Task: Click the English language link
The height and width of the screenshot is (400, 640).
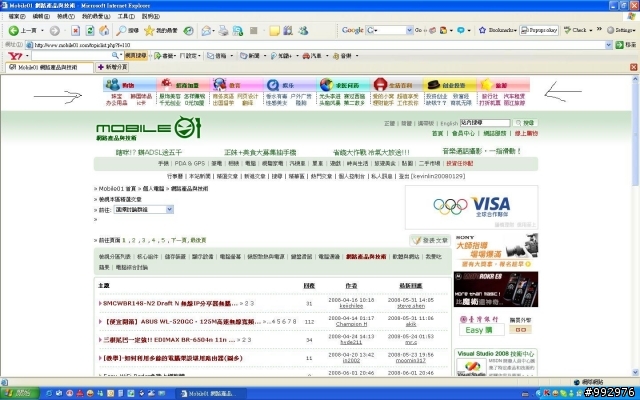Action: tap(449, 123)
